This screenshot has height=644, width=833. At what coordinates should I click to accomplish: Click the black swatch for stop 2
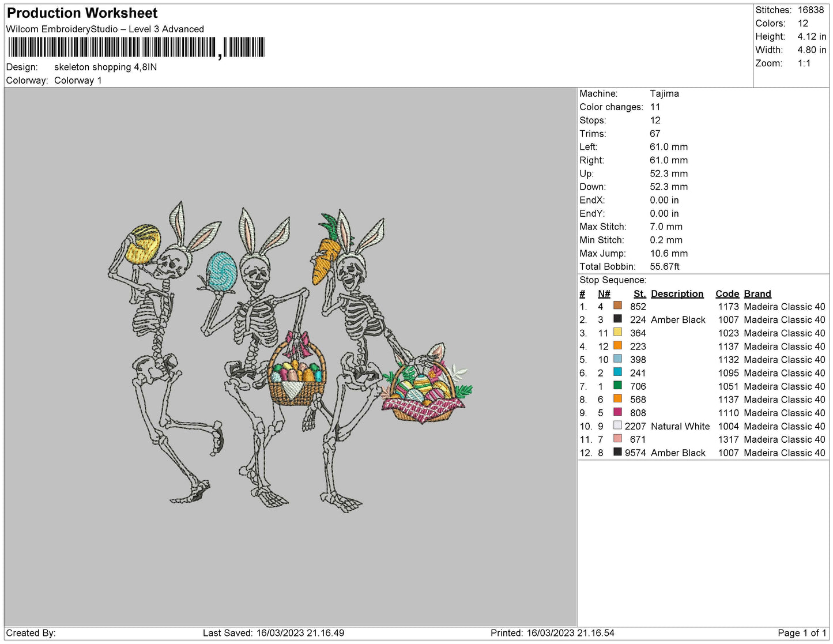pyautogui.click(x=618, y=319)
